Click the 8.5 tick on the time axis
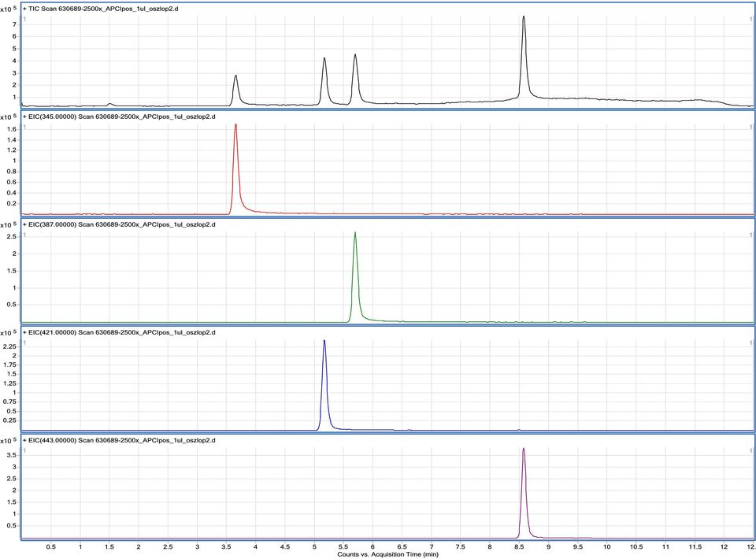This screenshot has width=756, height=559. [519, 547]
